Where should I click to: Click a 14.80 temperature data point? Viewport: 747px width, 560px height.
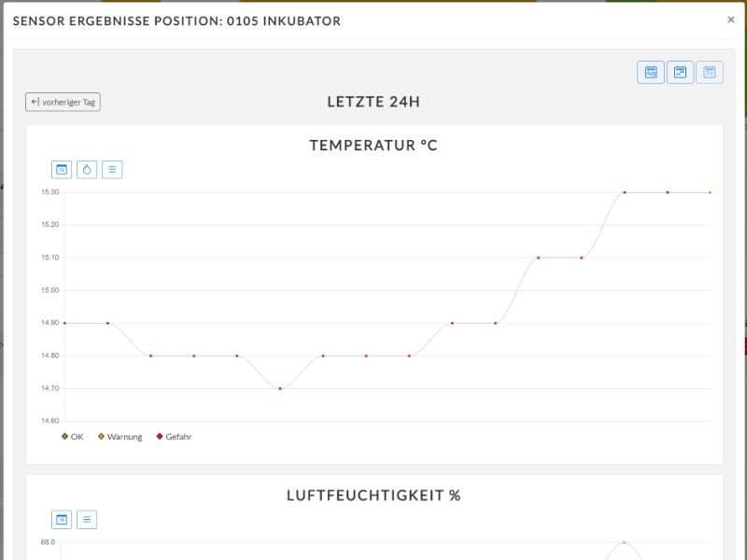point(149,355)
